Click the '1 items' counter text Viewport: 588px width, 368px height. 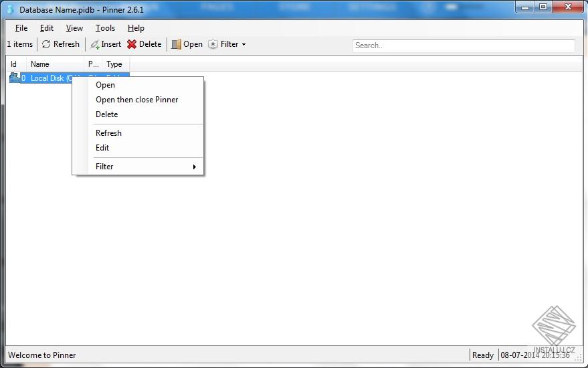point(20,44)
